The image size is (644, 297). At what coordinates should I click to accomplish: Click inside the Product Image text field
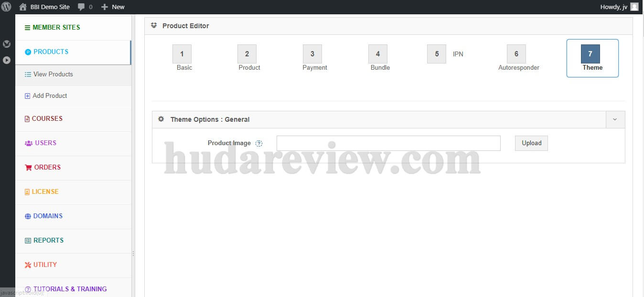(388, 143)
